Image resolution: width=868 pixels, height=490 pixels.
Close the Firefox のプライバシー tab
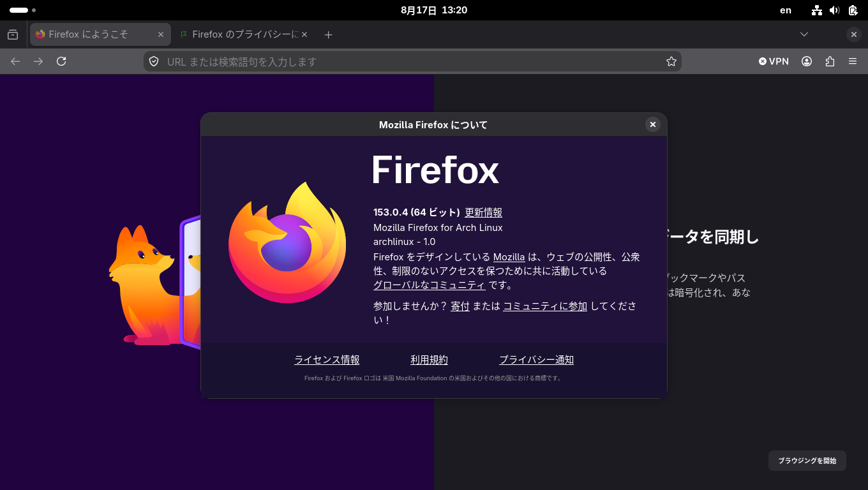[304, 34]
